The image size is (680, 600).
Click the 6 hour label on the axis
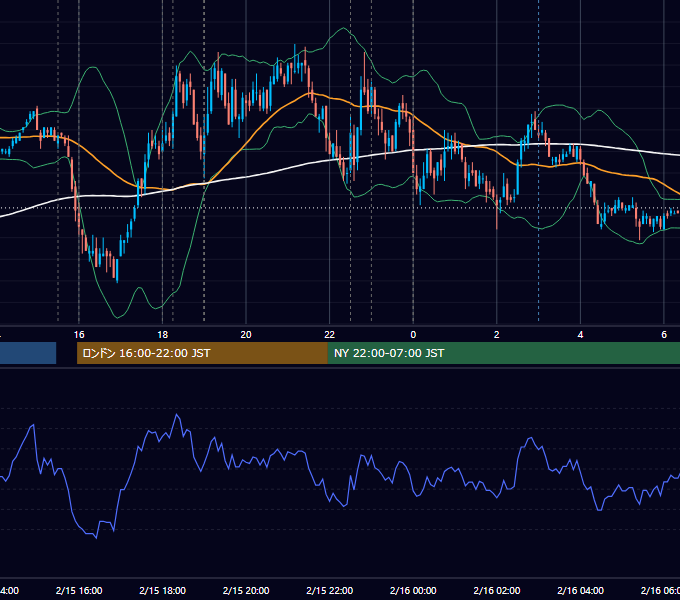(664, 334)
